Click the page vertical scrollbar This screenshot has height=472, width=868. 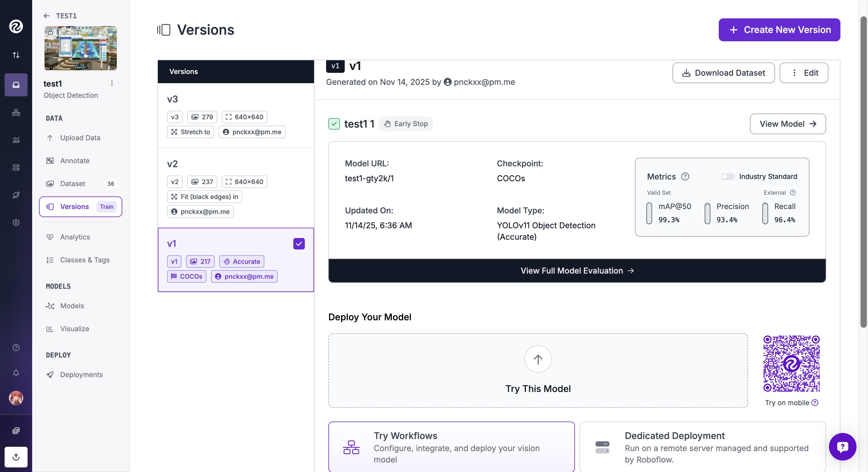pos(863,168)
